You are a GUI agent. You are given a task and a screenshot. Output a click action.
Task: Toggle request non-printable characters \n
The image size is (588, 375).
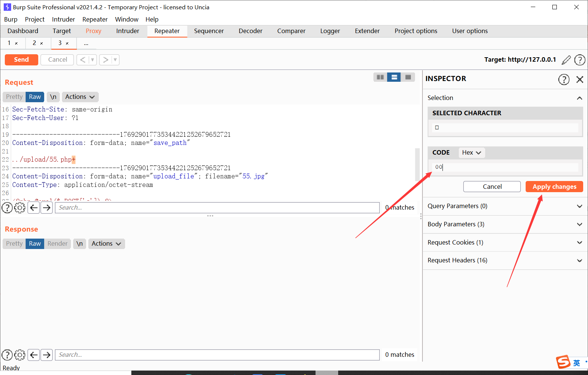click(x=53, y=97)
